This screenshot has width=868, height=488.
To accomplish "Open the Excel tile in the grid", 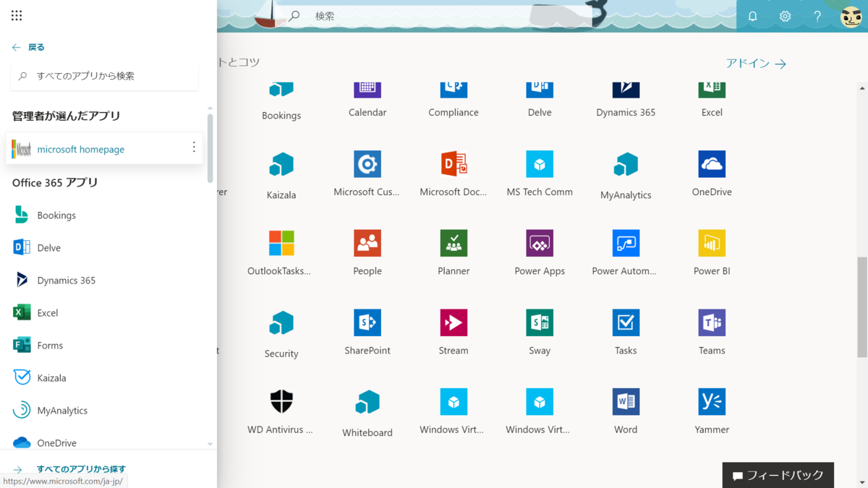I will click(x=712, y=100).
